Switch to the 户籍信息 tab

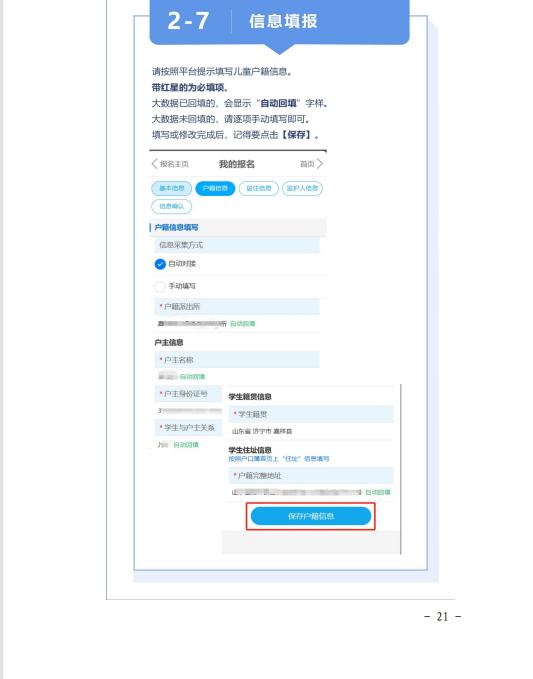pyautogui.click(x=215, y=188)
